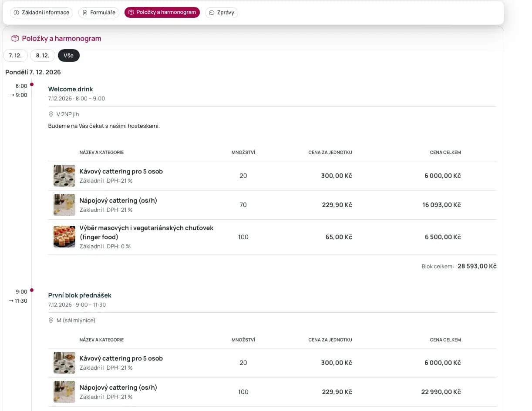Filter schedule by 7. 12. date
532x411 pixels.
coord(15,56)
